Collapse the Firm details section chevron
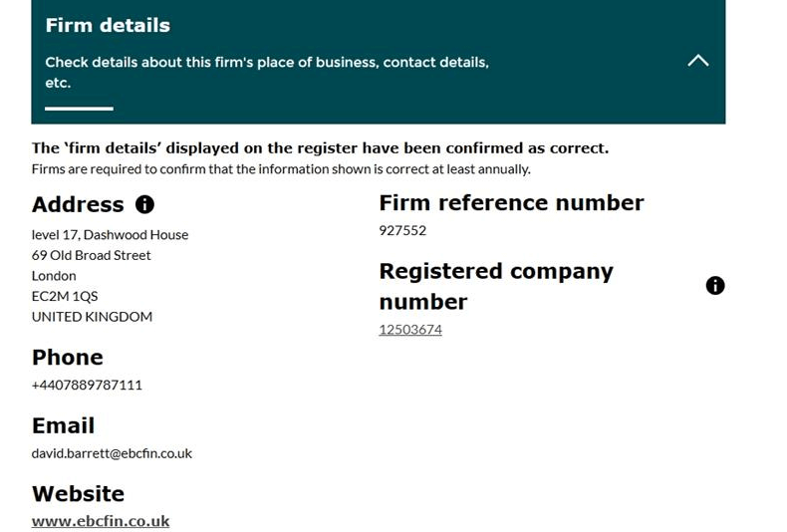 pyautogui.click(x=698, y=61)
